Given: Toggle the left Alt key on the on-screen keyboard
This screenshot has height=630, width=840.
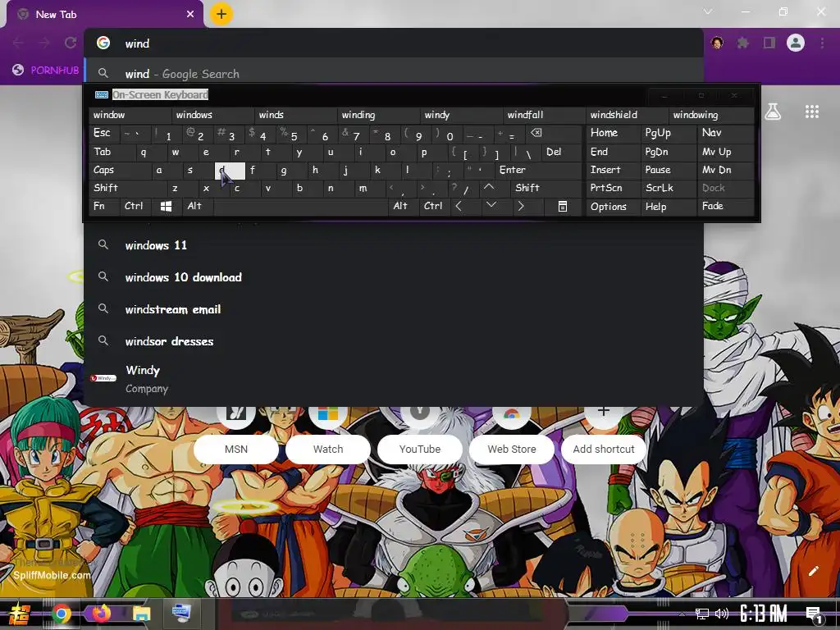Looking at the screenshot, I should coord(198,206).
